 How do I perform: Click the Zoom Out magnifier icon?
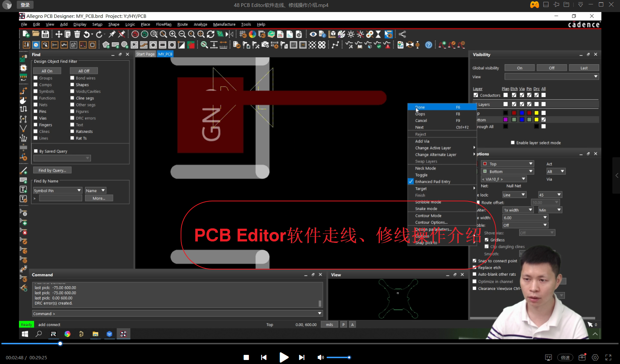tap(182, 34)
